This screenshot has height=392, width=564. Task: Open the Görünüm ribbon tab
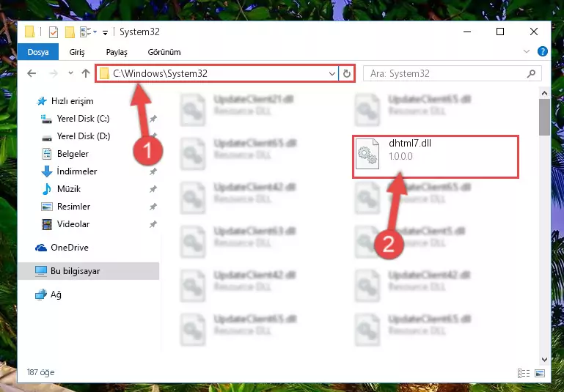164,52
